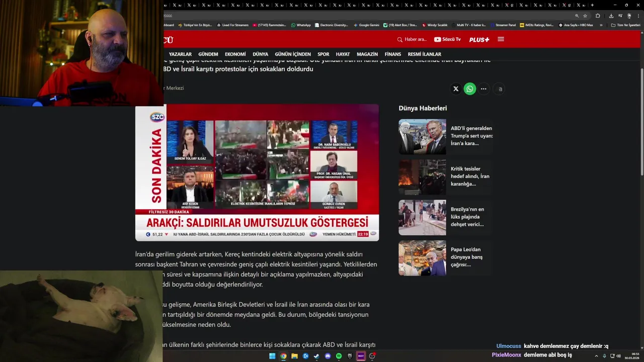This screenshot has height=362, width=644.
Task: Expand the system tray hidden icons chevron
Action: pyautogui.click(x=597, y=356)
